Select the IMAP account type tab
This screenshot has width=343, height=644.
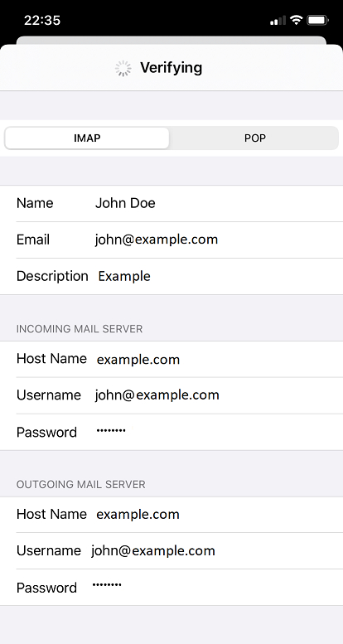point(87,138)
